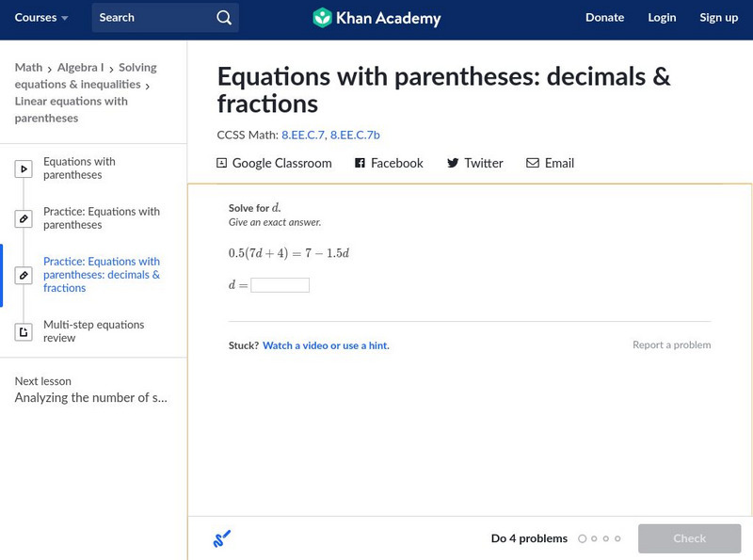The width and height of the screenshot is (753, 560).
Task: Open the 8.EE.C.7b standard link
Action: (x=355, y=136)
